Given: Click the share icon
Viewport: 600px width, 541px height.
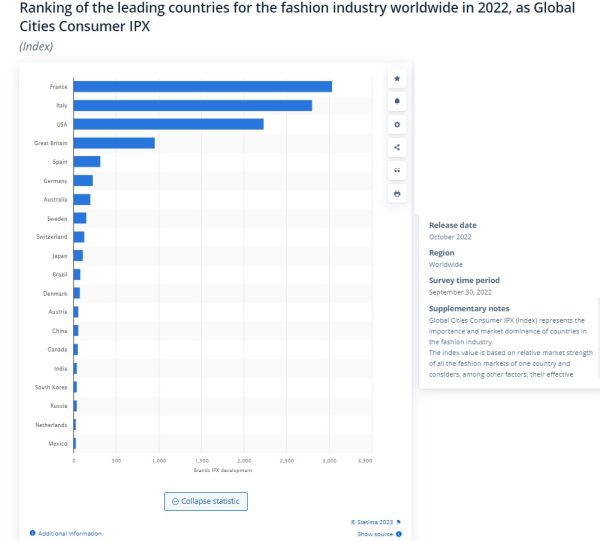Looking at the screenshot, I should point(397,147).
